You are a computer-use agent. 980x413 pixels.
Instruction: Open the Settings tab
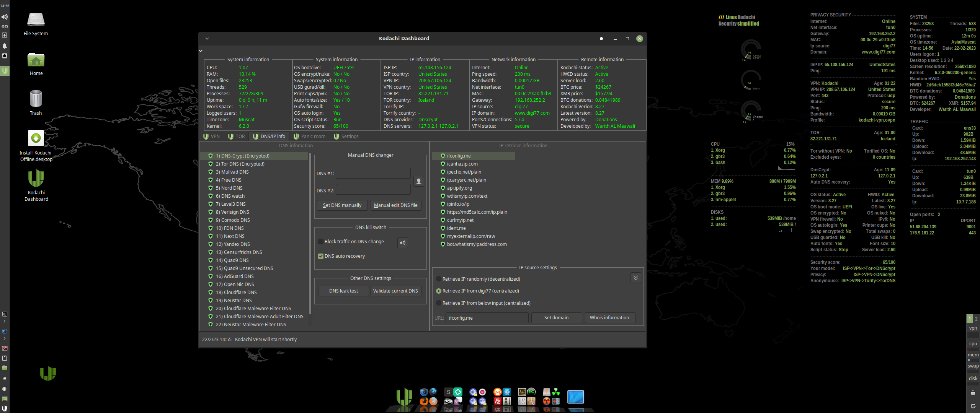(x=346, y=137)
